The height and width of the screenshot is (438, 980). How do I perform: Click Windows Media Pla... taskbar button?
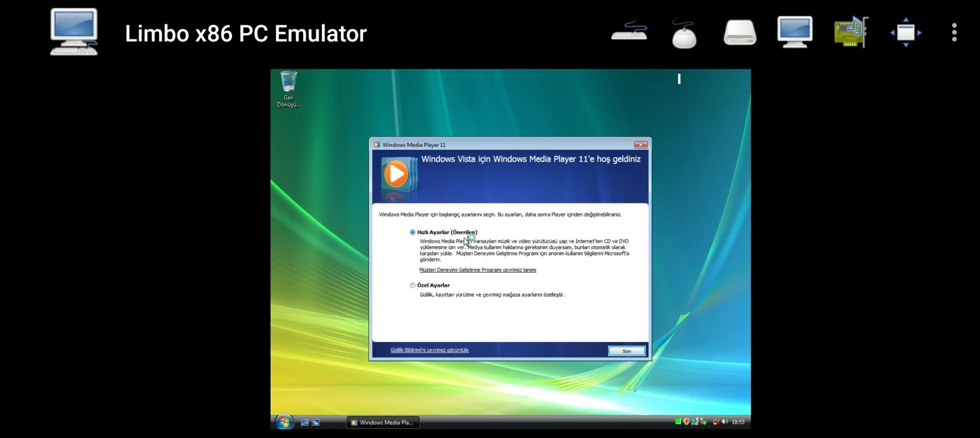(383, 422)
